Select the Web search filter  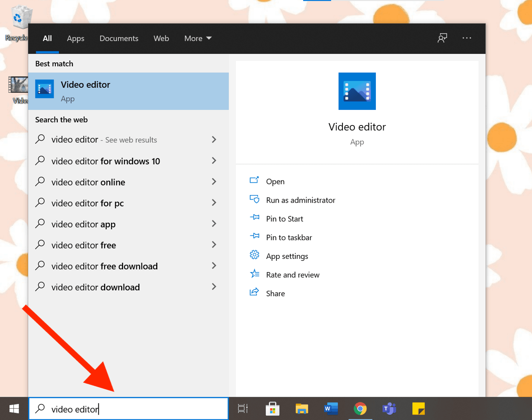click(x=161, y=38)
